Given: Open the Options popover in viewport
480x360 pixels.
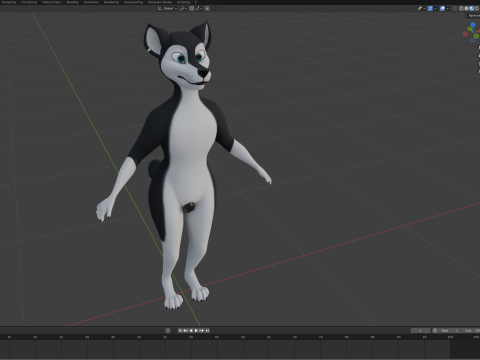Looking at the screenshot, I should (x=473, y=15).
